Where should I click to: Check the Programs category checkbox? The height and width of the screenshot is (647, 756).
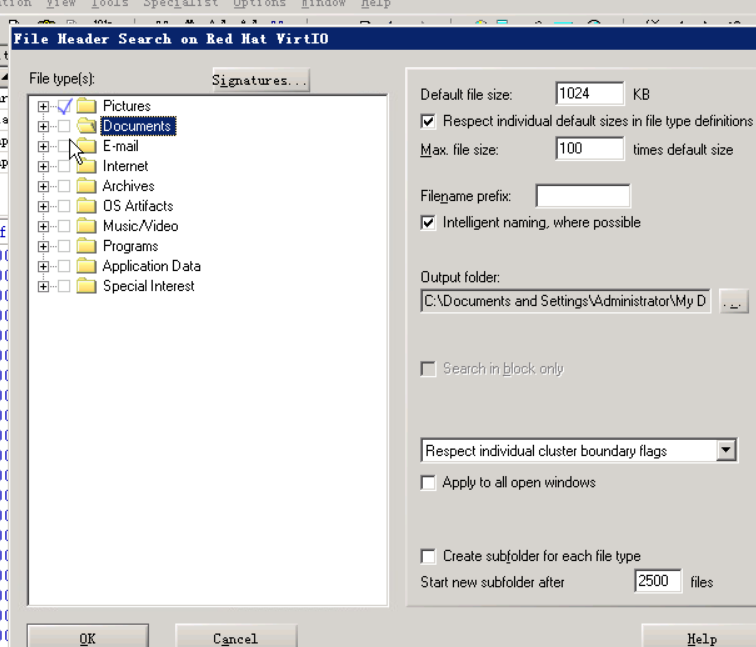64,246
